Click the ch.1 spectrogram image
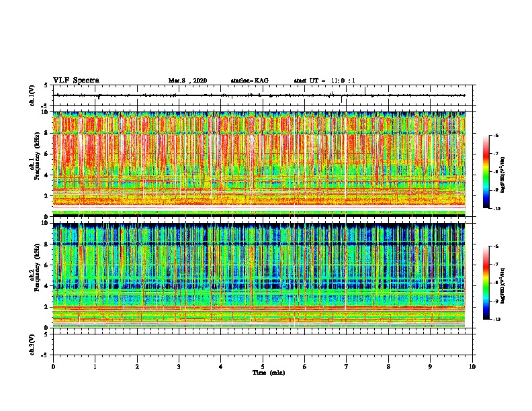 point(259,164)
